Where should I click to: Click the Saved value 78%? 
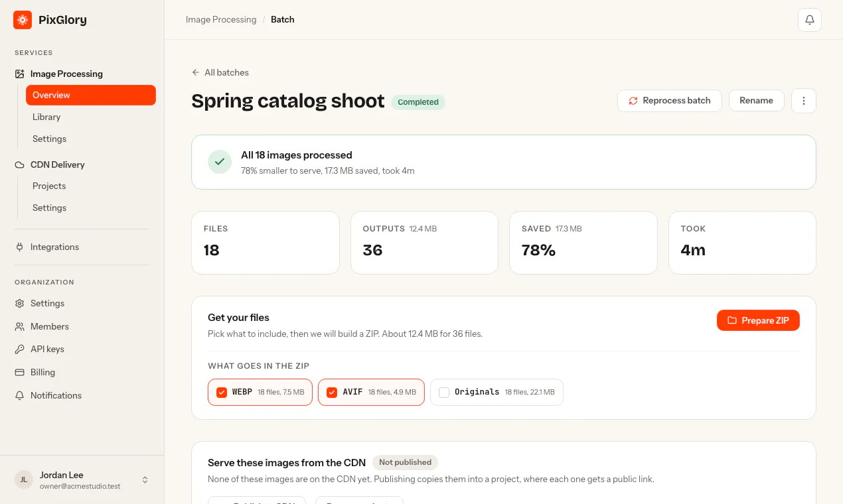[538, 250]
